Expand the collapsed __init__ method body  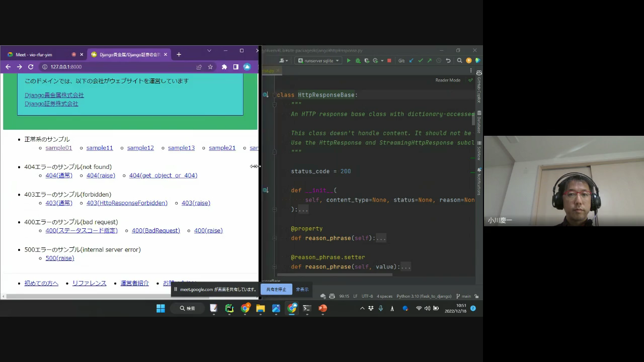(x=303, y=210)
